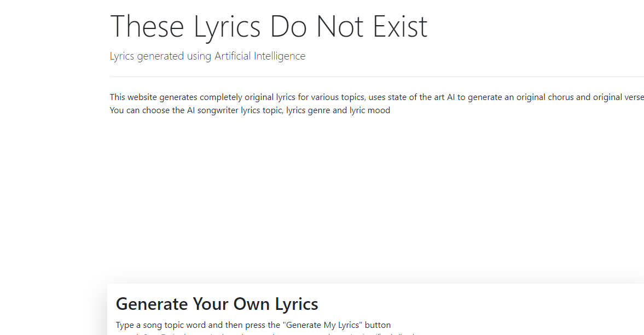
Task: Click the phrase "lyric mood" in the description
Action: pyautogui.click(x=370, y=110)
